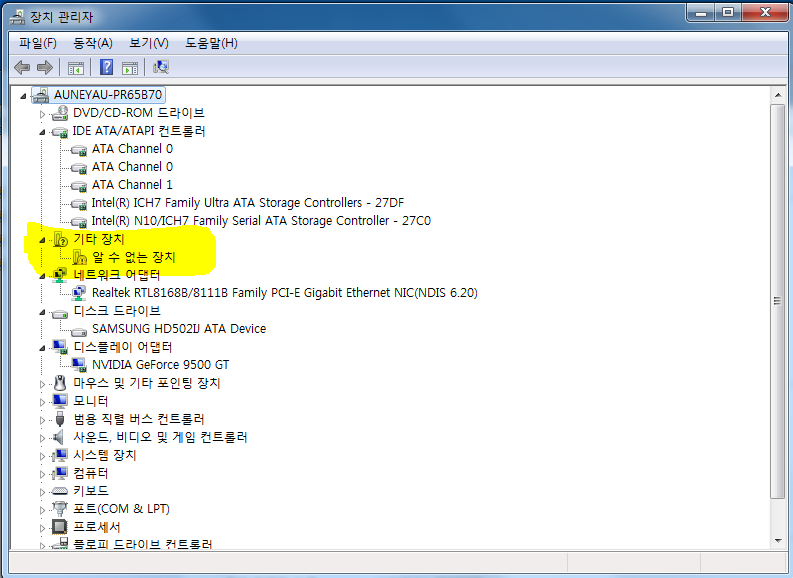This screenshot has height=578, width=793.
Task: Select Intel(R) ICH7 Family Ultra ATA Storage Controllers - 27DF
Action: [248, 203]
